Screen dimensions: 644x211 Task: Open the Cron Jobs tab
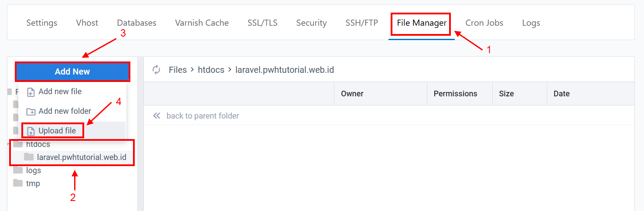(x=484, y=23)
